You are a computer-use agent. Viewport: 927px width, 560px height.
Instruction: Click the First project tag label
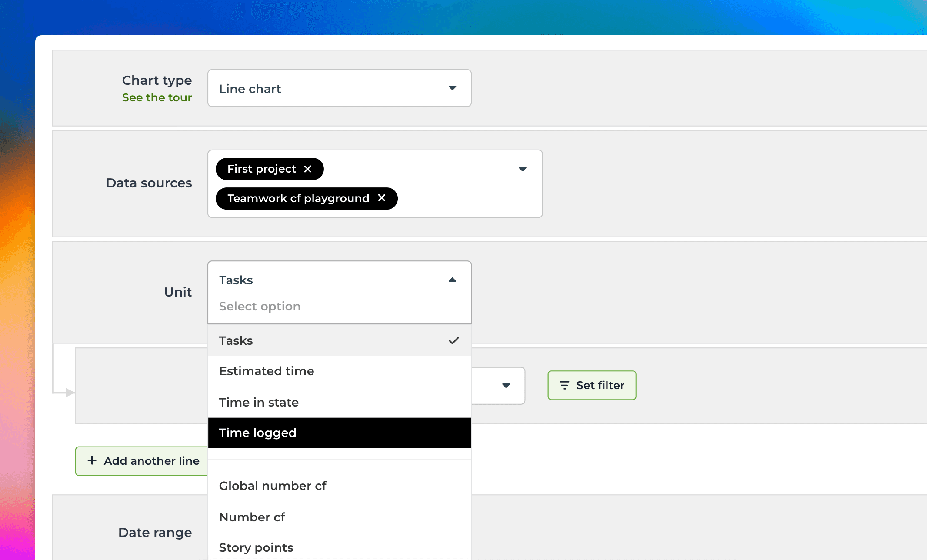261,169
